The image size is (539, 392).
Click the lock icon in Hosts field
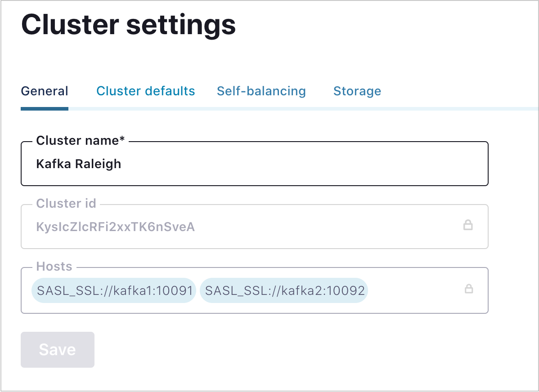pyautogui.click(x=468, y=289)
